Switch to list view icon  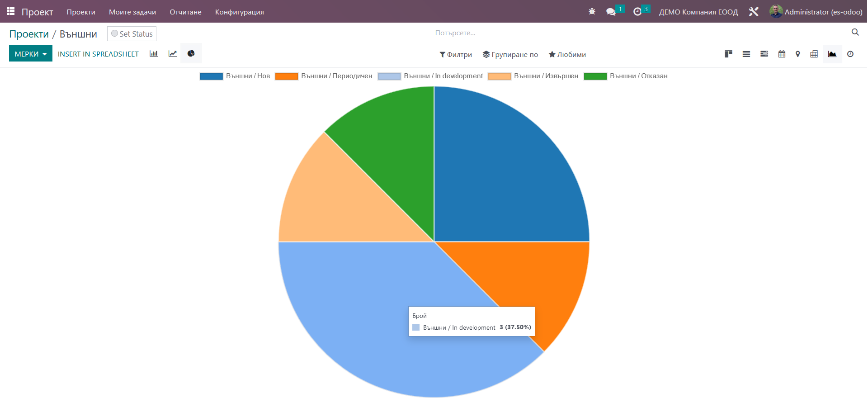[746, 54]
